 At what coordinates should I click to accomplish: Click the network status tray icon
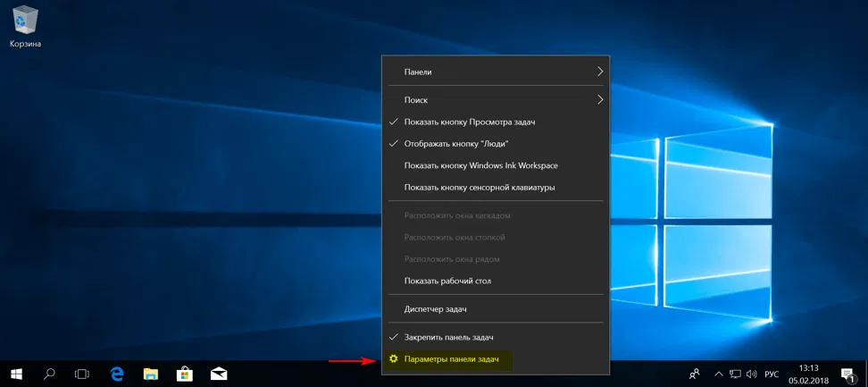point(736,374)
